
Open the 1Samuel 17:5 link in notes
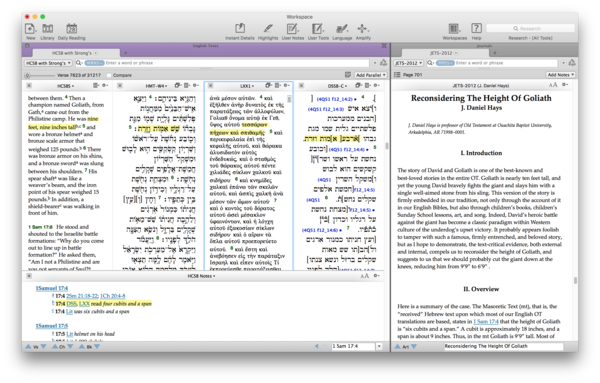coord(52,326)
